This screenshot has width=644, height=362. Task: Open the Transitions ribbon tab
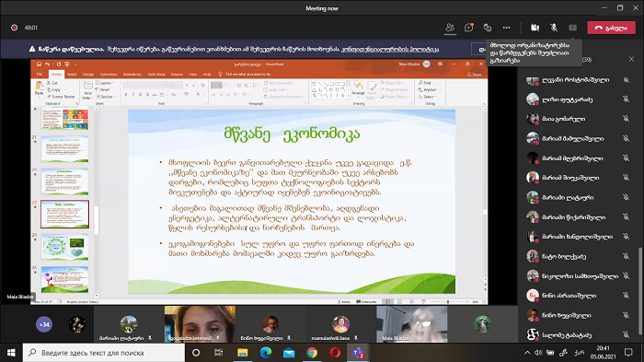click(109, 75)
